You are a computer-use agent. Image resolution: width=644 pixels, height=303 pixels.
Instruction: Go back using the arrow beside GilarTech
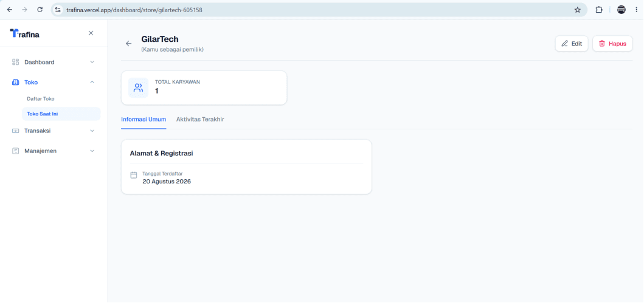click(128, 44)
